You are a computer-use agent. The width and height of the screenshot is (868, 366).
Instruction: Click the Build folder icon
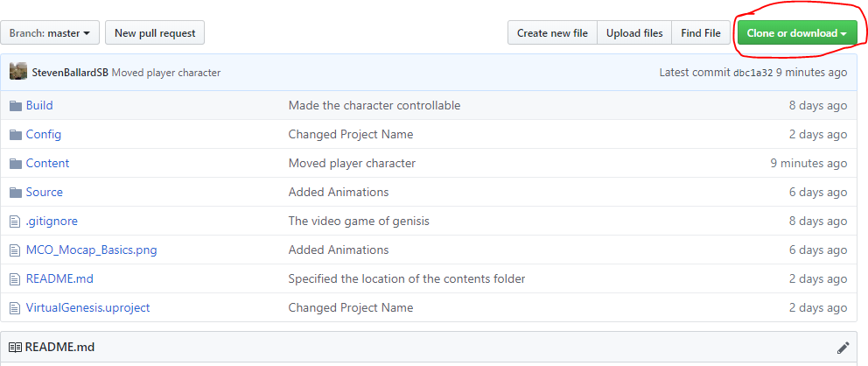coord(16,106)
